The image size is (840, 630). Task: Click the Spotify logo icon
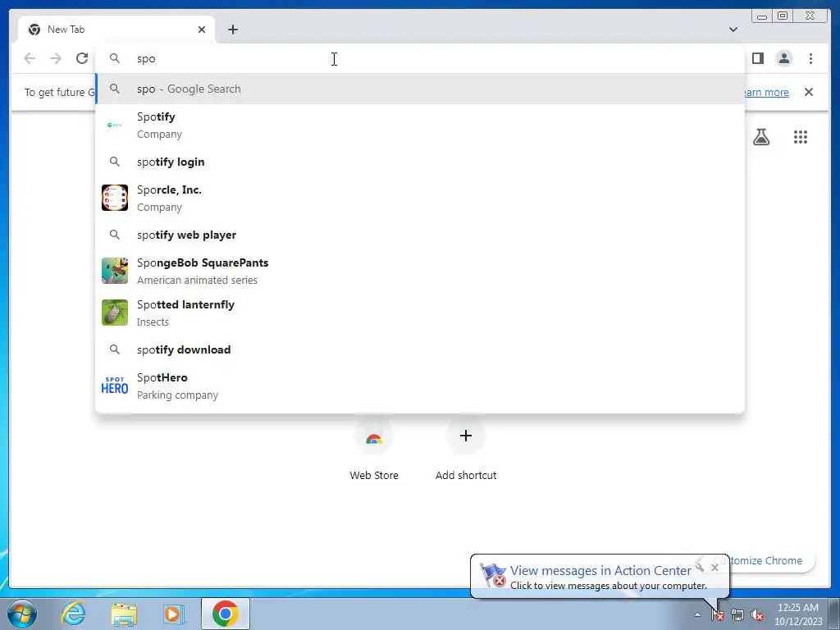pyautogui.click(x=115, y=125)
